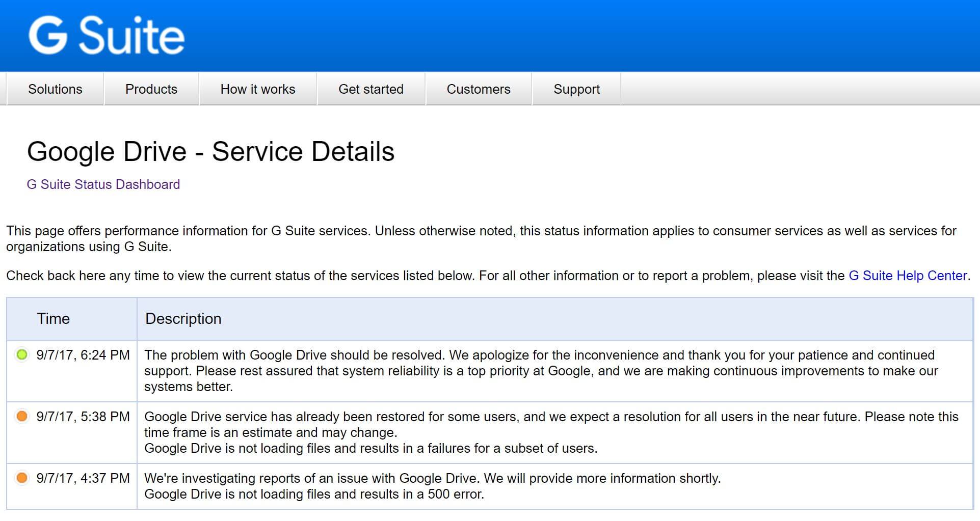
Task: Open the Products menu
Action: coord(151,89)
